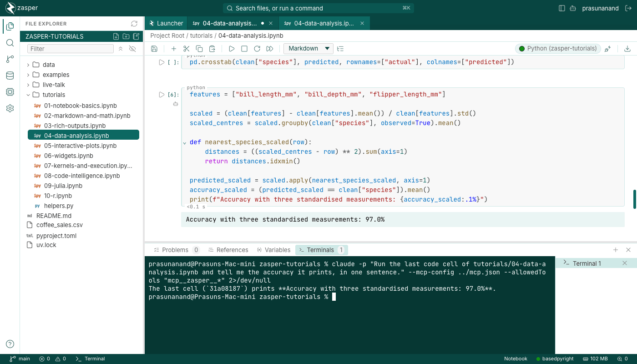Collapse all folders with the double-chevron icon
This screenshot has height=364, width=637.
point(121,49)
